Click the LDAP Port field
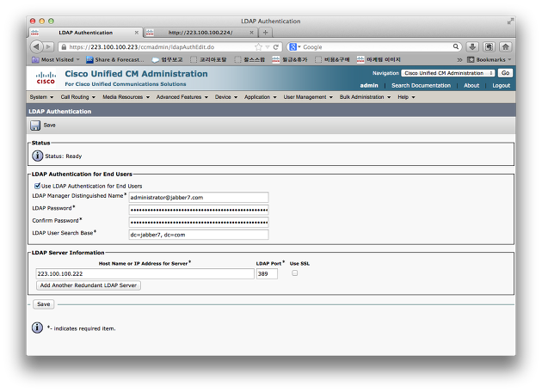 tap(267, 273)
